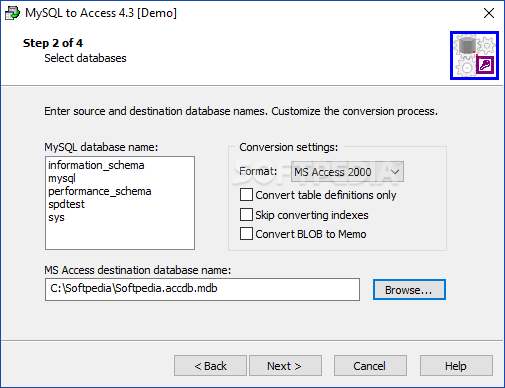This screenshot has height=388, width=505.
Task: Toggle Skip converting indexes checkbox
Action: pyautogui.click(x=246, y=215)
